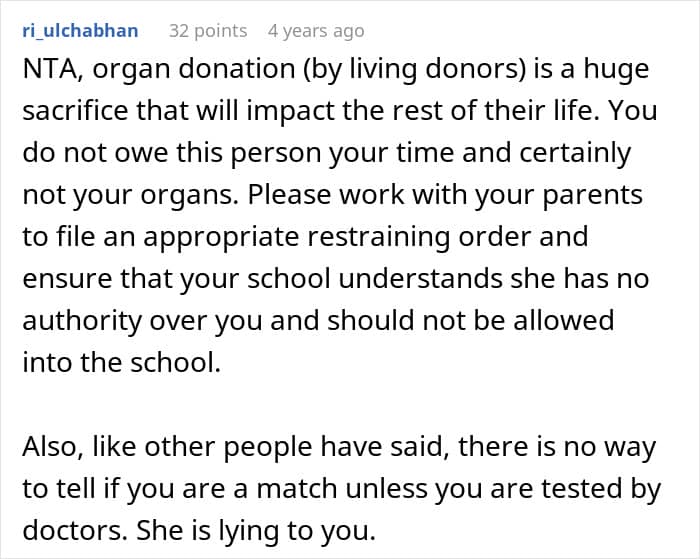Click the 4 years ago timestamp
Viewport: 700px width, 559px height.
pos(316,31)
